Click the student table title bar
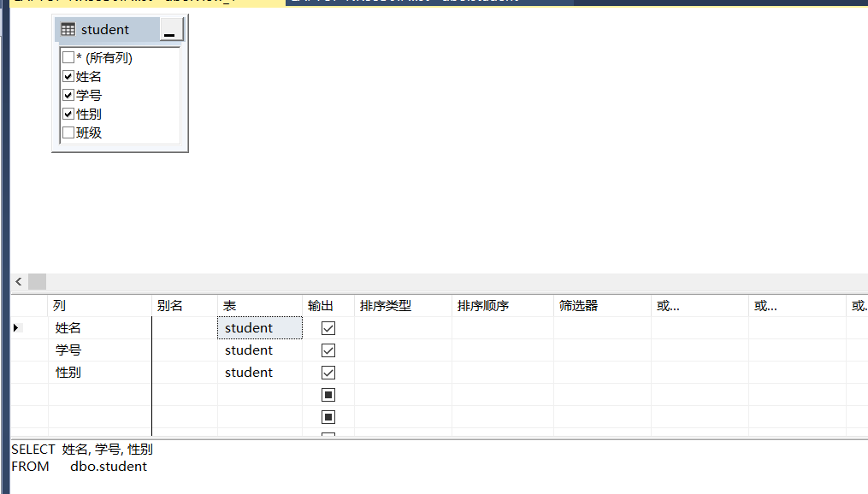868x494 pixels. tap(108, 29)
